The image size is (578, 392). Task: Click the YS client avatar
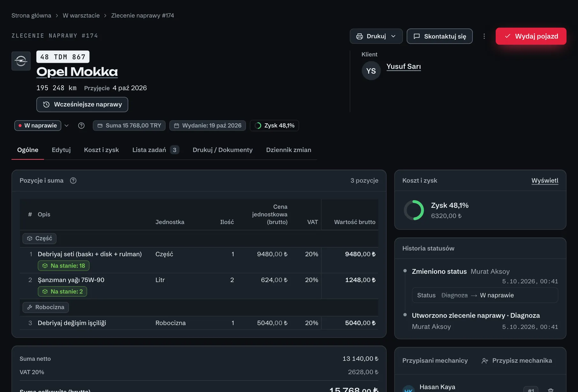coord(371,71)
